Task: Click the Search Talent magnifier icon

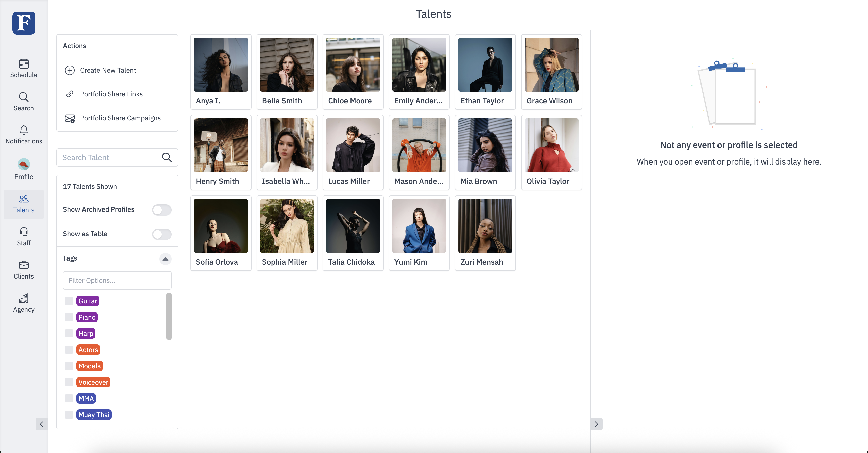Action: point(166,157)
